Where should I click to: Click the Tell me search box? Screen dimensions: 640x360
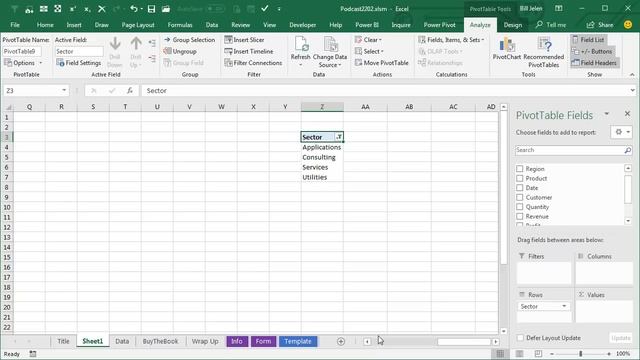pyautogui.click(x=551, y=25)
